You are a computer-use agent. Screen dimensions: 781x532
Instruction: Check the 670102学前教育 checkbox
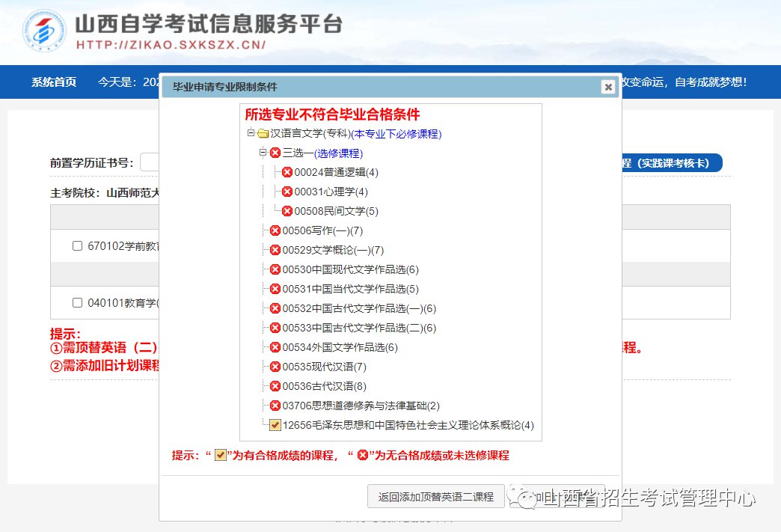77,245
